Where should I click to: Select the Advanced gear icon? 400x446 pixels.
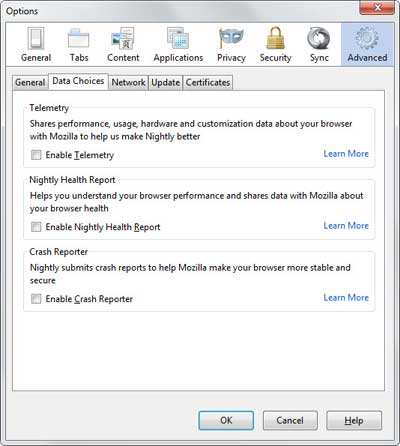[367, 45]
